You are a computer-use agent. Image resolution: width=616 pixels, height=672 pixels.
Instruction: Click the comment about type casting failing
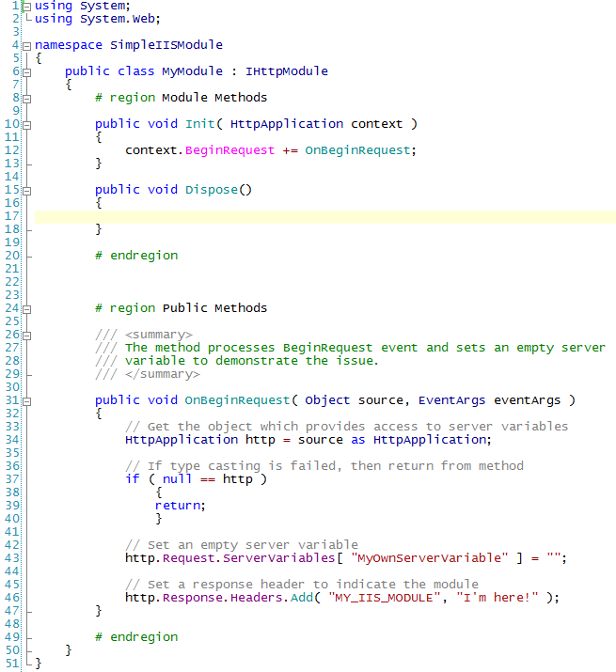[x=324, y=466]
